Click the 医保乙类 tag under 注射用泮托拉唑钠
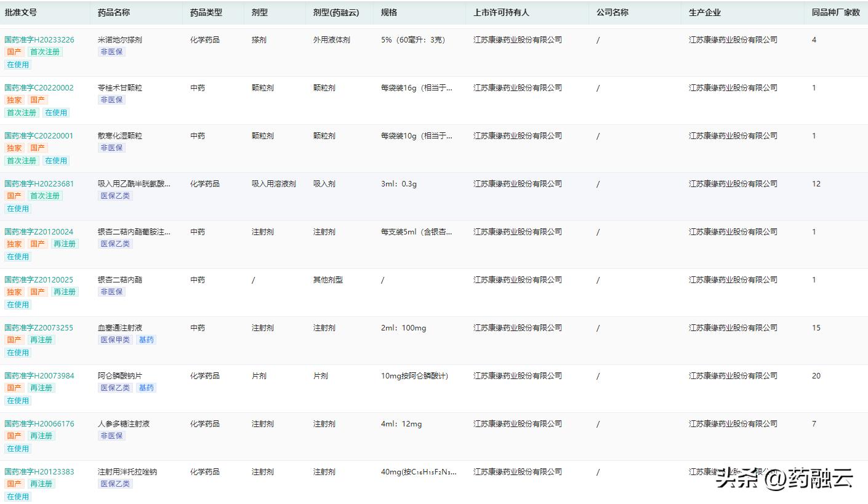 115,483
